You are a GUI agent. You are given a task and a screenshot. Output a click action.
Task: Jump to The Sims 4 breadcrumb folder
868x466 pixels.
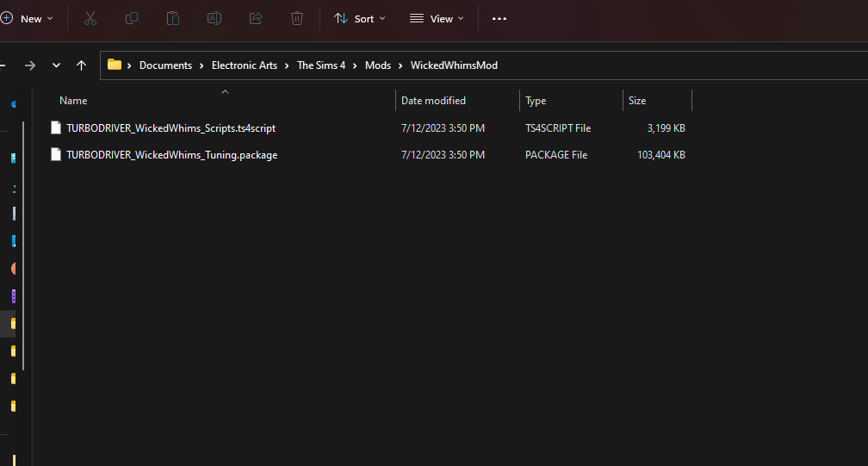(x=321, y=65)
